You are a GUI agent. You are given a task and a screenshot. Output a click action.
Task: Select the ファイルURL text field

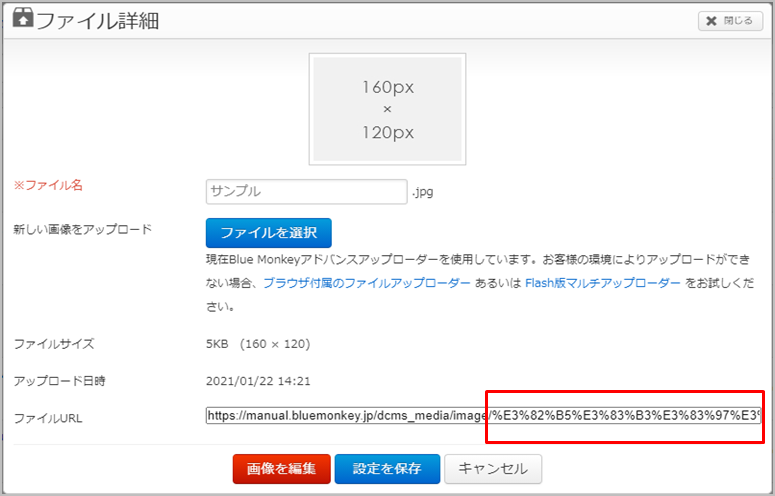pyautogui.click(x=483, y=415)
